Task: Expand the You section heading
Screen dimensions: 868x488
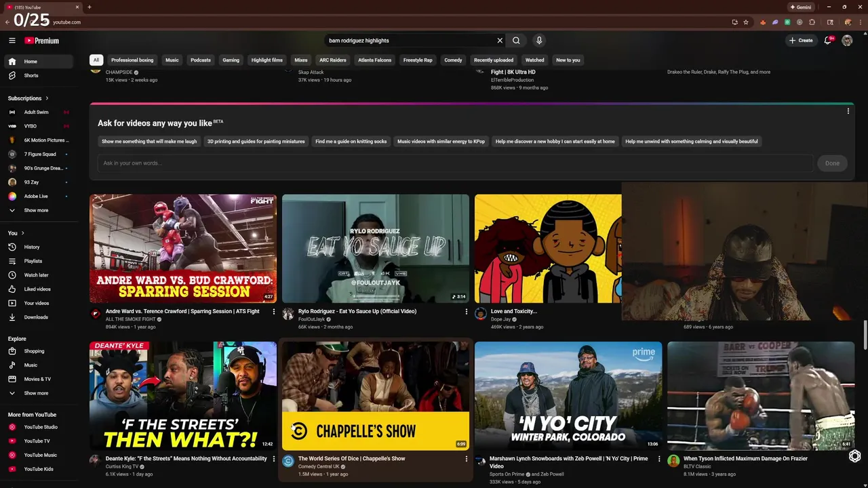Action: pos(16,233)
